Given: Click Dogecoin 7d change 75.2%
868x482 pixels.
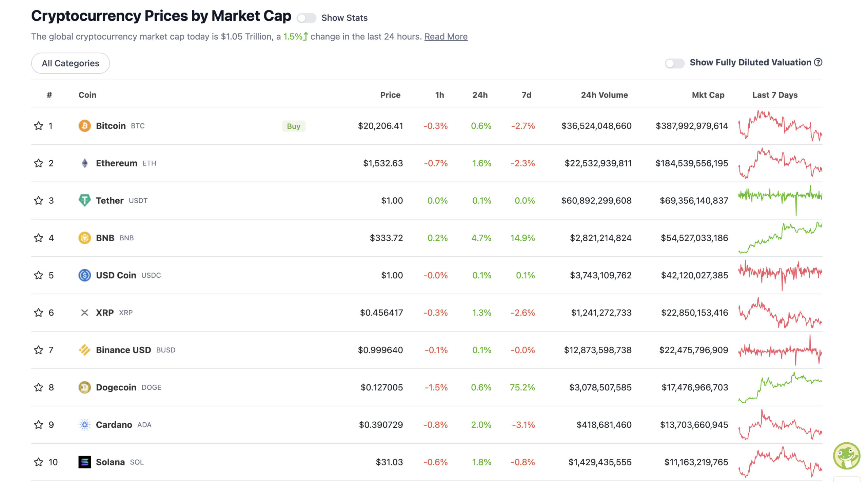Looking at the screenshot, I should pyautogui.click(x=522, y=387).
